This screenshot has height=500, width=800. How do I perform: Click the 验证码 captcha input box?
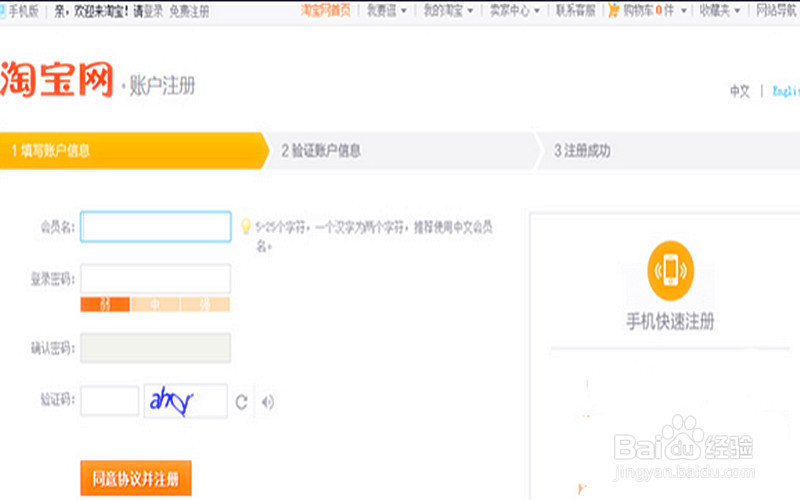(x=110, y=401)
